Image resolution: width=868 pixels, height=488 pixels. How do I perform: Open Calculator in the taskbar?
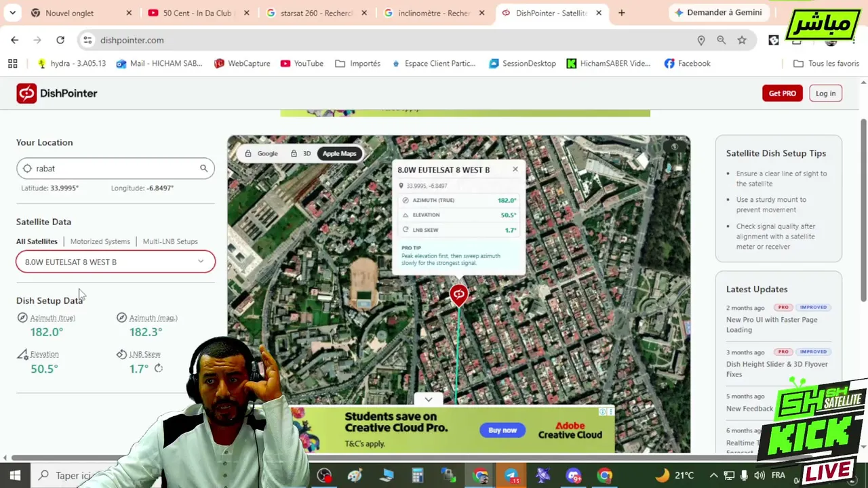[x=417, y=475]
